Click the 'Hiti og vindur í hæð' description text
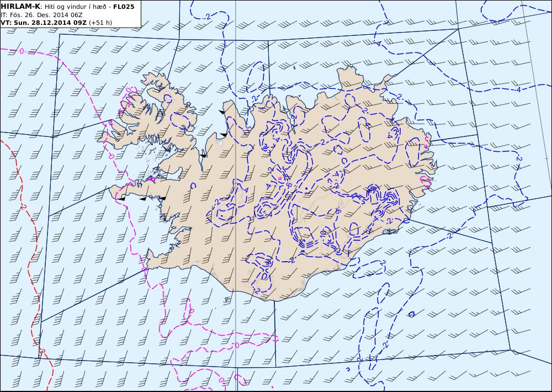552x392 pixels. [x=77, y=7]
